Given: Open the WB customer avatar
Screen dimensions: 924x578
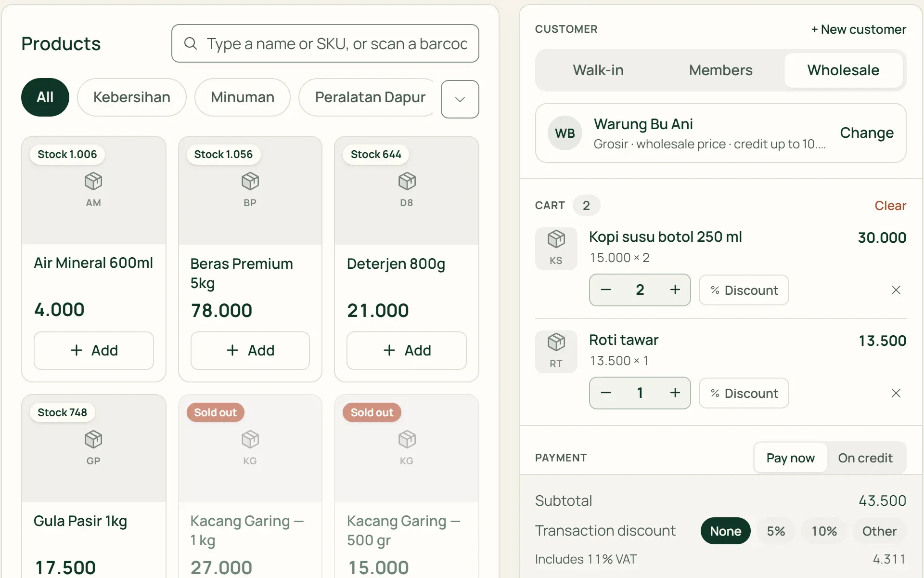Looking at the screenshot, I should click(565, 133).
